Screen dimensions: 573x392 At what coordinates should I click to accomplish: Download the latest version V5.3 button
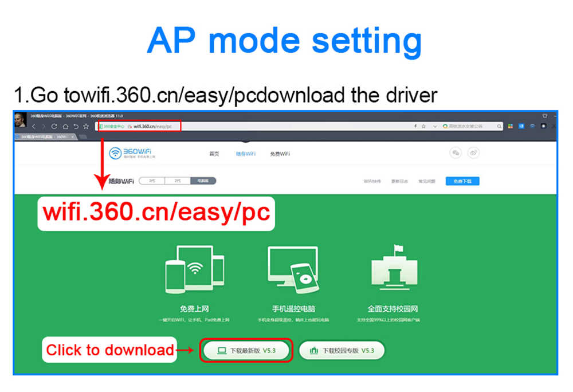[246, 351]
